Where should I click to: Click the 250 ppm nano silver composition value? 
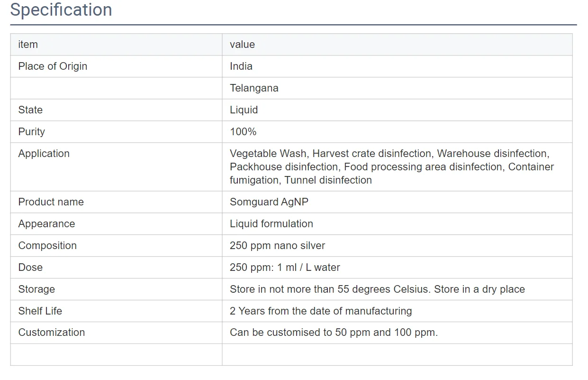tap(277, 245)
